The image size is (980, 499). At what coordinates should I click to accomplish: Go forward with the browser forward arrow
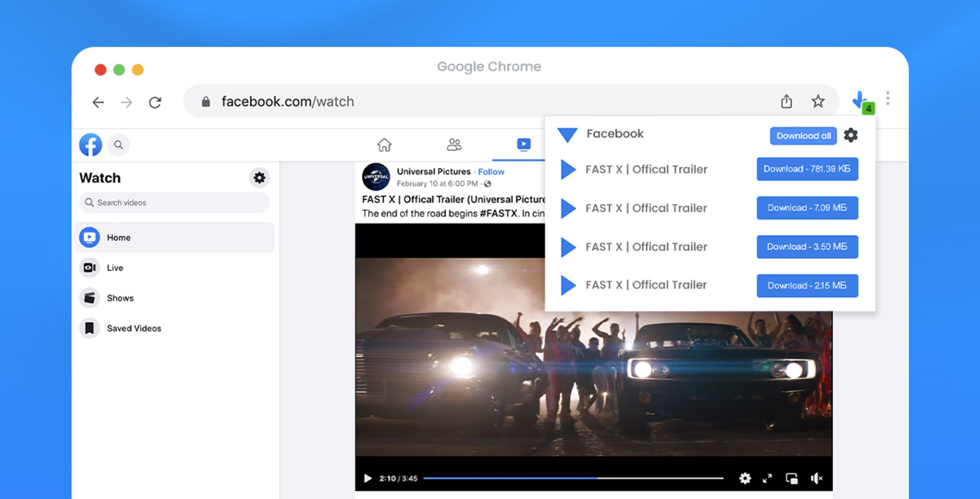pos(127,102)
